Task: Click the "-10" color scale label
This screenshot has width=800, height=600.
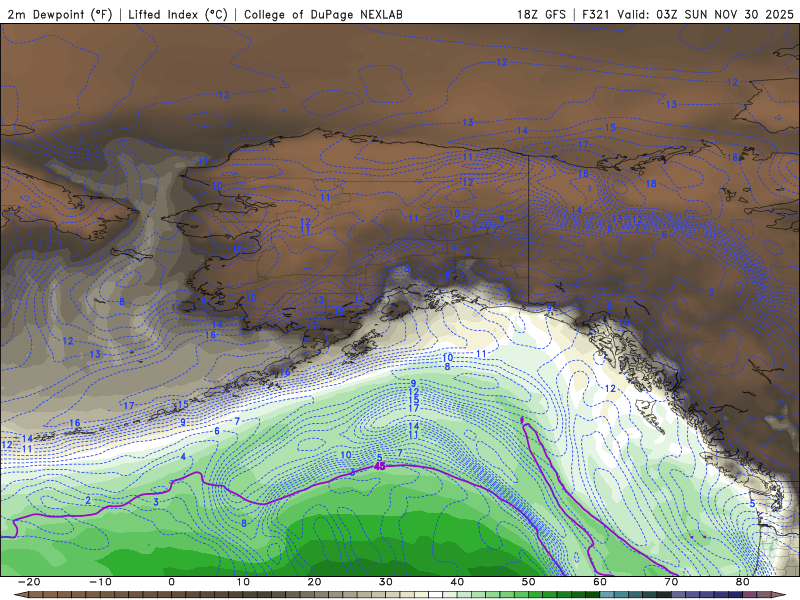Action: coord(101,582)
